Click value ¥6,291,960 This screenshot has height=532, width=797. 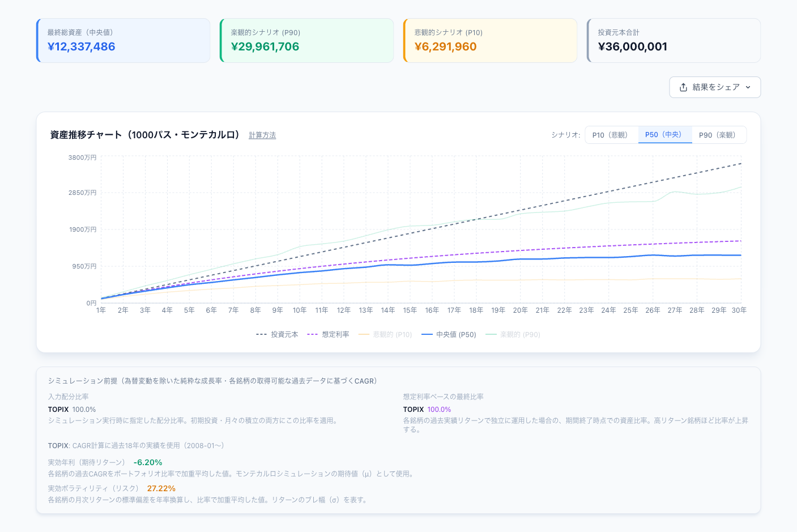[x=446, y=47]
